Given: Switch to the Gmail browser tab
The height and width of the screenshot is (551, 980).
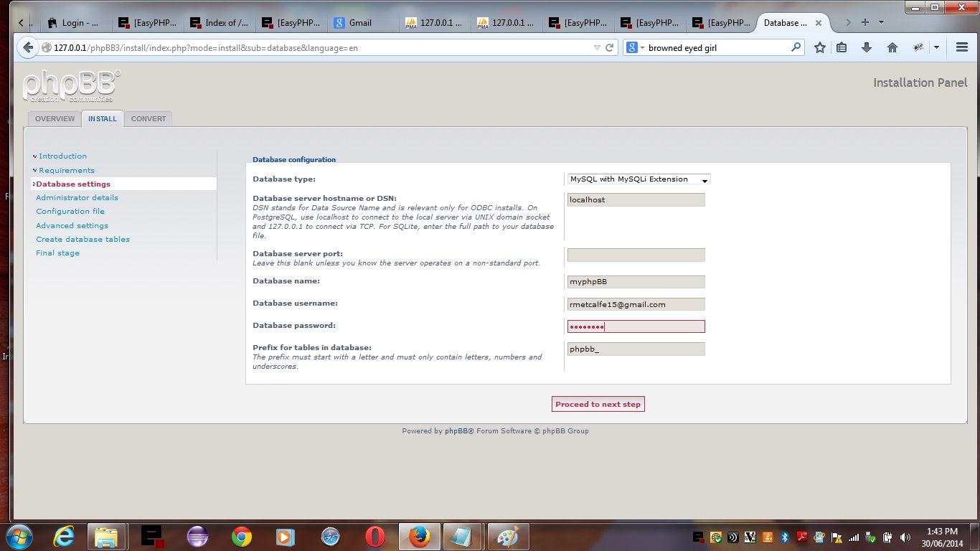Looking at the screenshot, I should click(x=362, y=23).
